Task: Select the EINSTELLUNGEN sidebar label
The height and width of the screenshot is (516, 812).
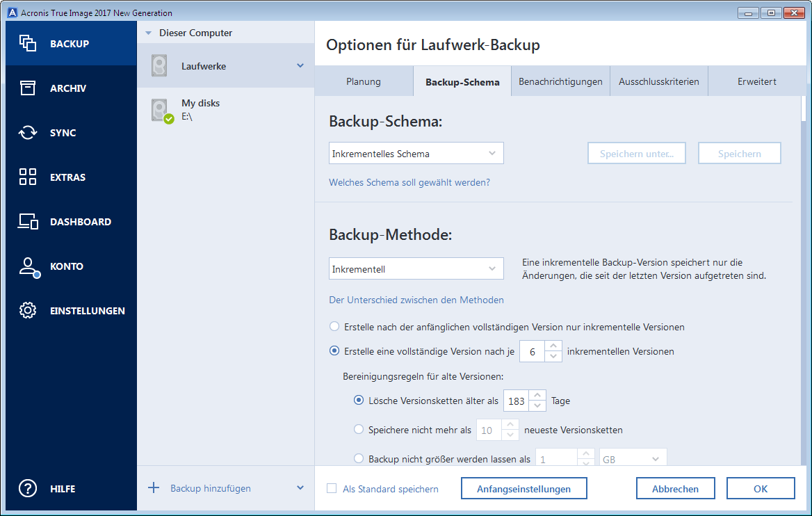Action: [x=88, y=311]
